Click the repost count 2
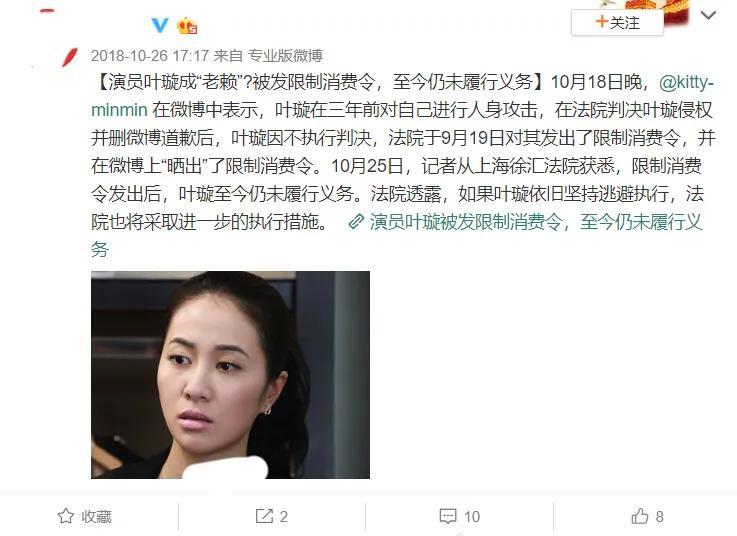 coord(283,517)
